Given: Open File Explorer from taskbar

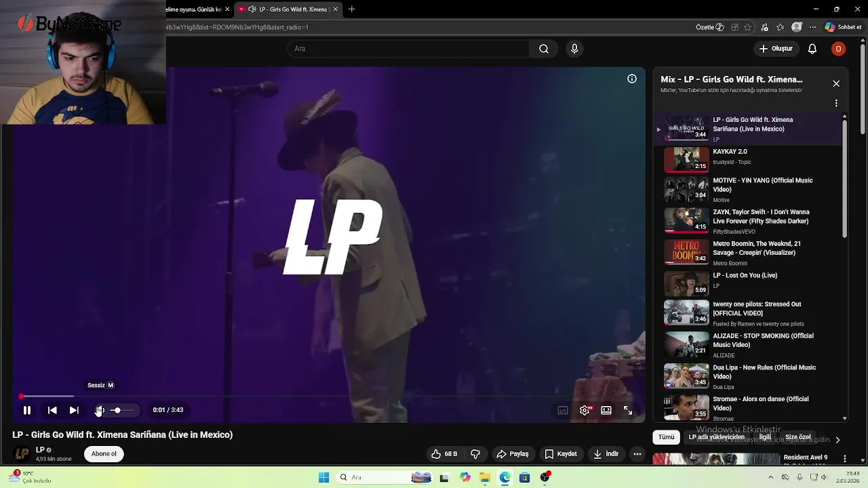Looking at the screenshot, I should coord(485,478).
